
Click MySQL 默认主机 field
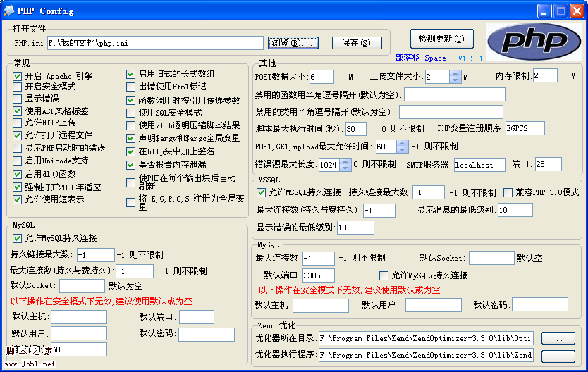79,317
